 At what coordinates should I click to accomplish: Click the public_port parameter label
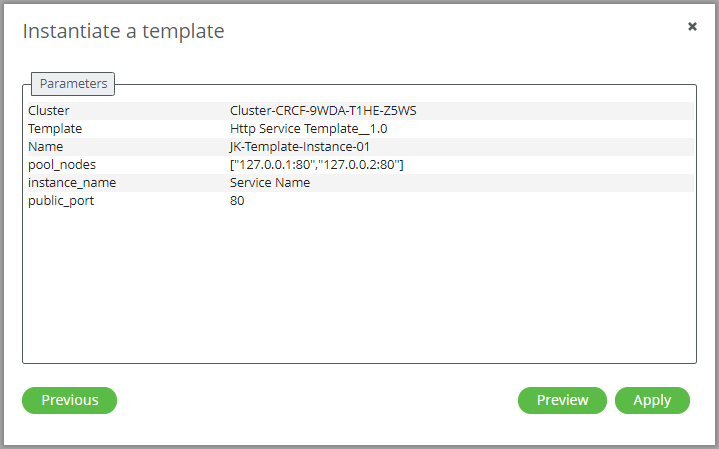(61, 201)
